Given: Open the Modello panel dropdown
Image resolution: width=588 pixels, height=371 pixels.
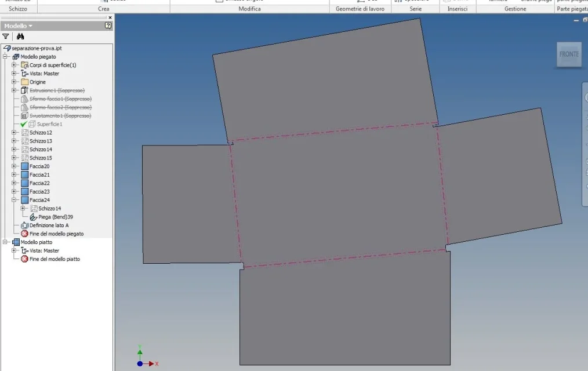Looking at the screenshot, I should pyautogui.click(x=19, y=26).
